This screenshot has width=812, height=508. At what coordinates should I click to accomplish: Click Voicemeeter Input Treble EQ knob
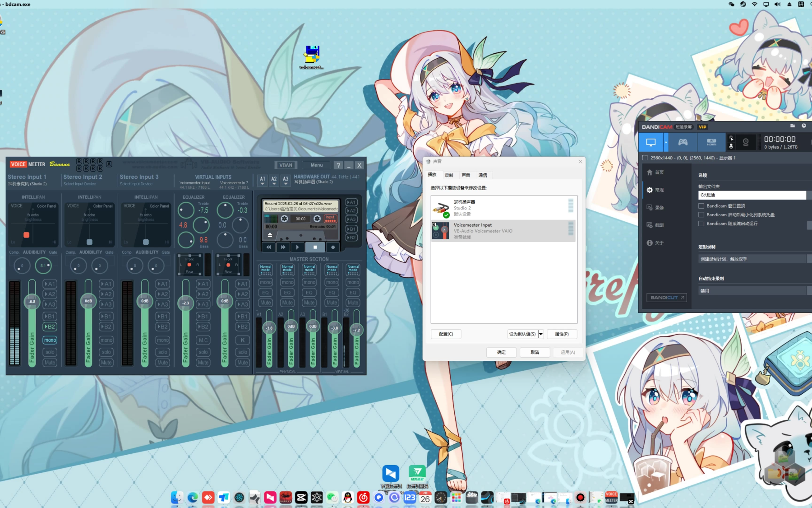(186, 210)
